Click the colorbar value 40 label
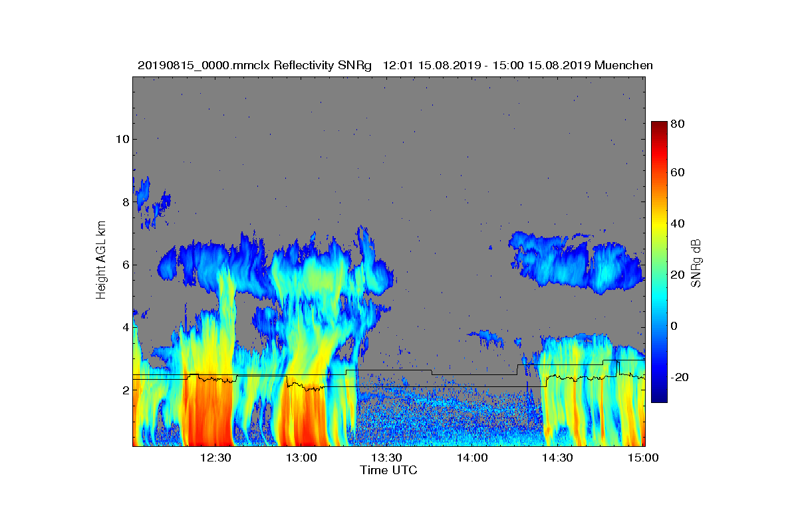The image size is (798, 532). click(x=678, y=223)
